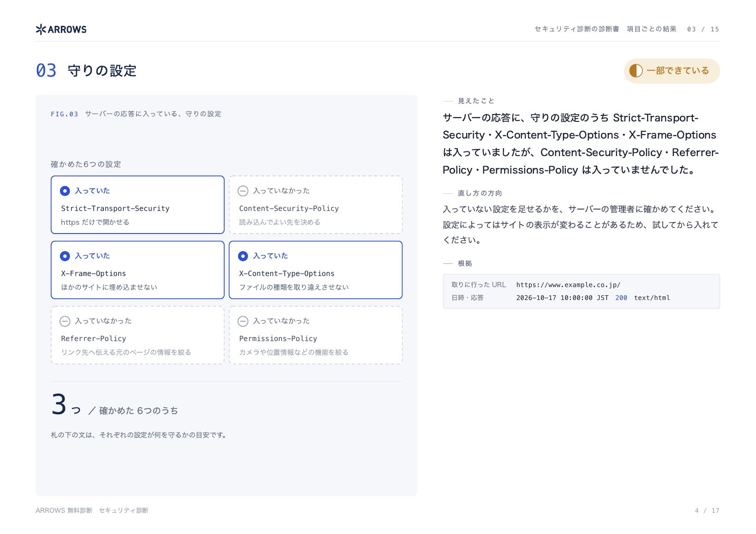Screen dimensions: 756x534
Task: Click the FIG.03 figure label
Action: (65, 114)
